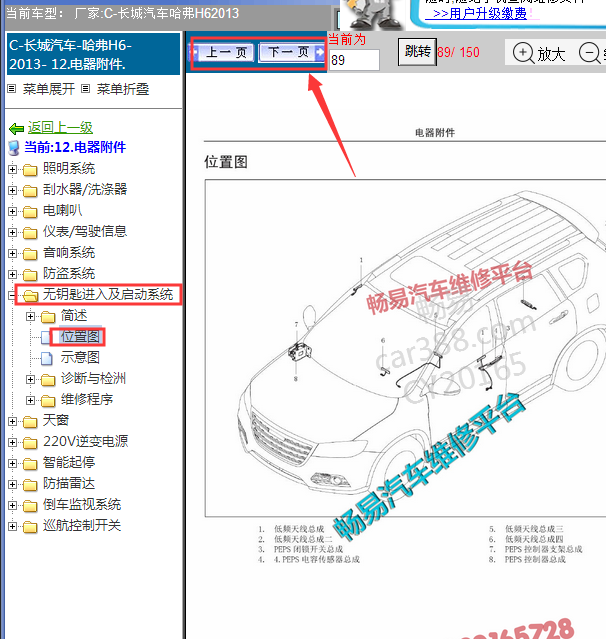This screenshot has width=606, height=639.
Task: Click the 音响系统 folder icon
Action: click(30, 253)
